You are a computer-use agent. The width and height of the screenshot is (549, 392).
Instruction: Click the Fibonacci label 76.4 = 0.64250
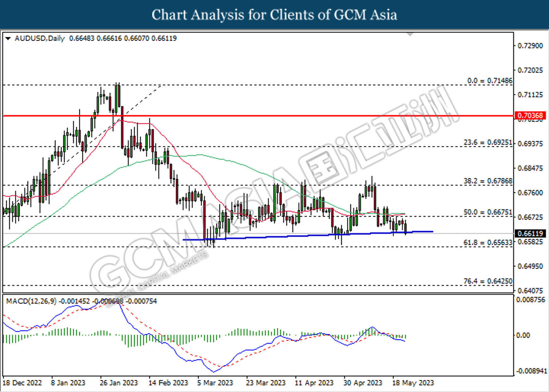coord(488,281)
